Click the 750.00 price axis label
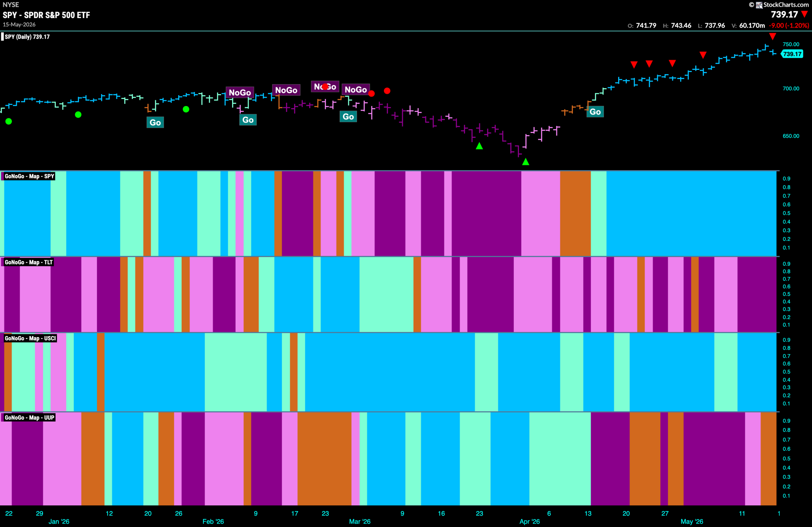This screenshot has width=812, height=527. click(x=791, y=44)
